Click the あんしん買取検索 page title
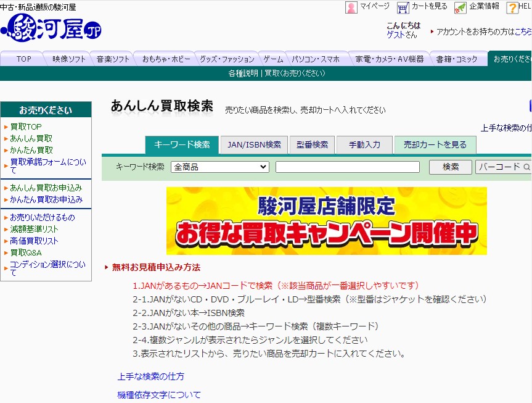Image resolution: width=532 pixels, height=403 pixels. coord(162,106)
